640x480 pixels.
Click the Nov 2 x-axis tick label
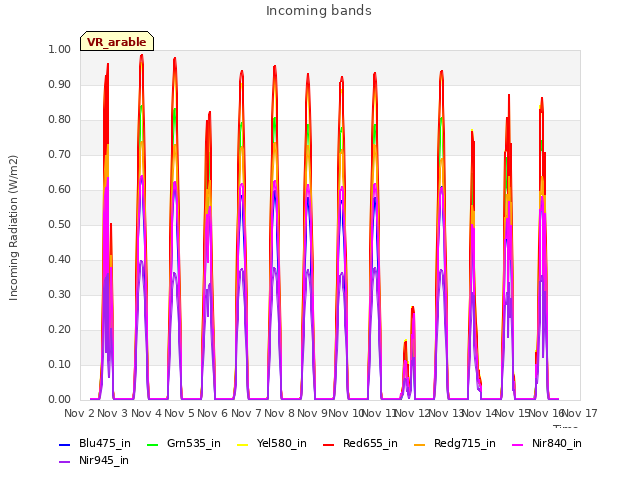click(80, 413)
